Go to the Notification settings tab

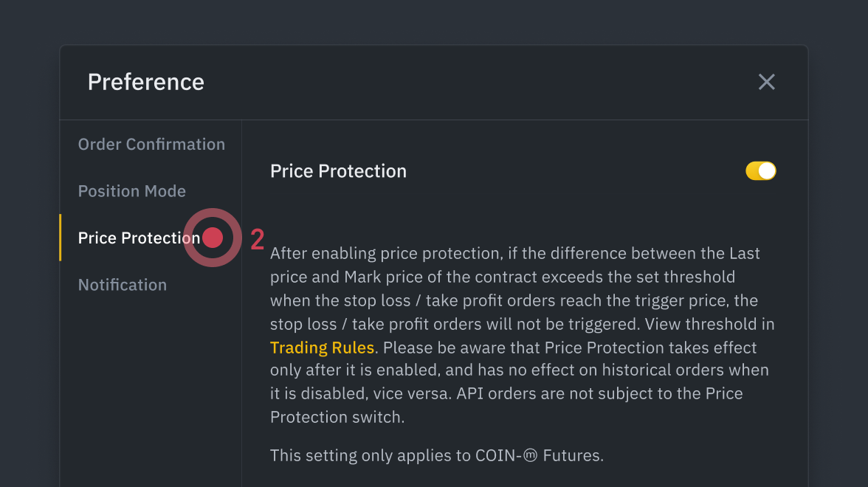point(123,285)
